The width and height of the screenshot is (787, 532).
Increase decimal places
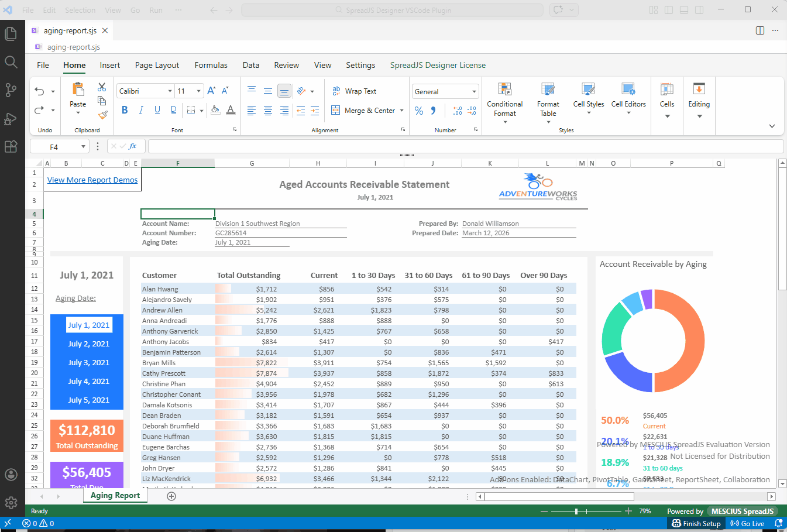(458, 111)
